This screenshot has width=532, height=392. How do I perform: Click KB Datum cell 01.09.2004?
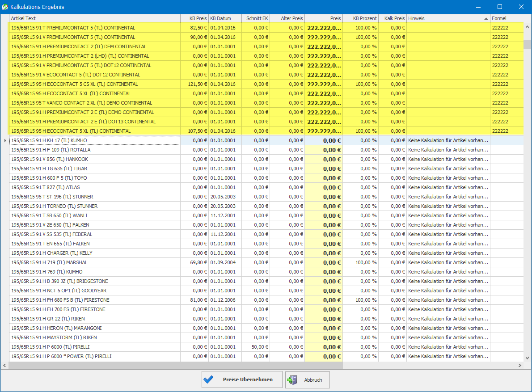pyautogui.click(x=225, y=262)
